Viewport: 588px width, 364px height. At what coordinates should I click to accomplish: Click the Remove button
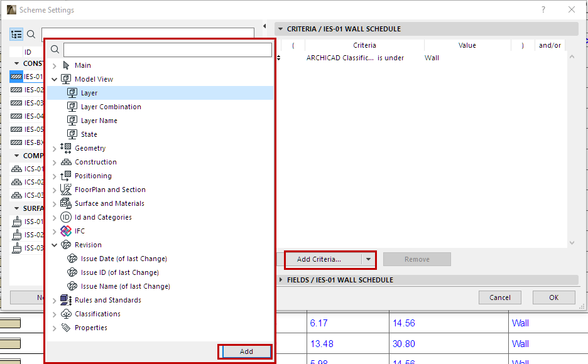(x=416, y=259)
